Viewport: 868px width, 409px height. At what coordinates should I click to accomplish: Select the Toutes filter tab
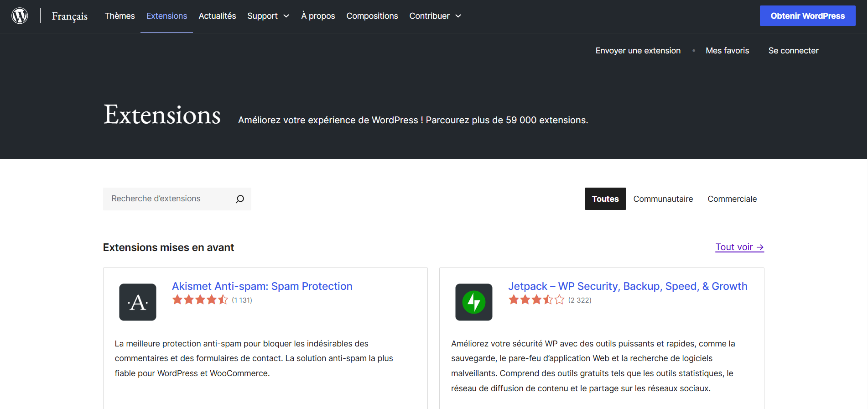click(605, 199)
